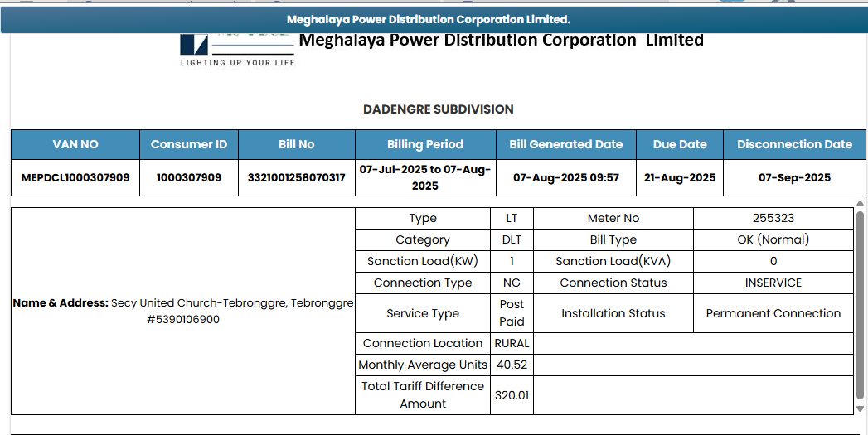The image size is (868, 435).
Task: Click the vertical scrollbar thumb
Action: click(860, 305)
